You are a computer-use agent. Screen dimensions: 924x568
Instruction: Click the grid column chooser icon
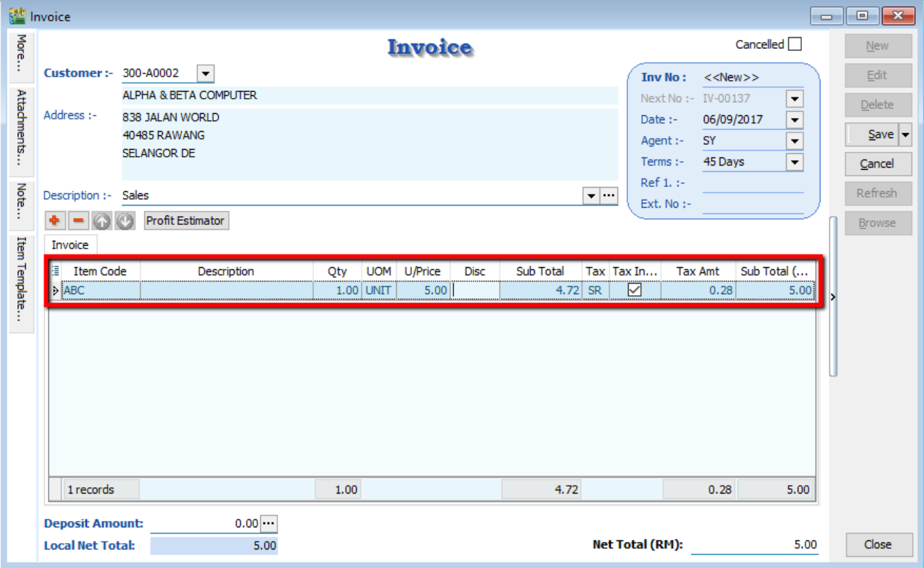click(56, 271)
